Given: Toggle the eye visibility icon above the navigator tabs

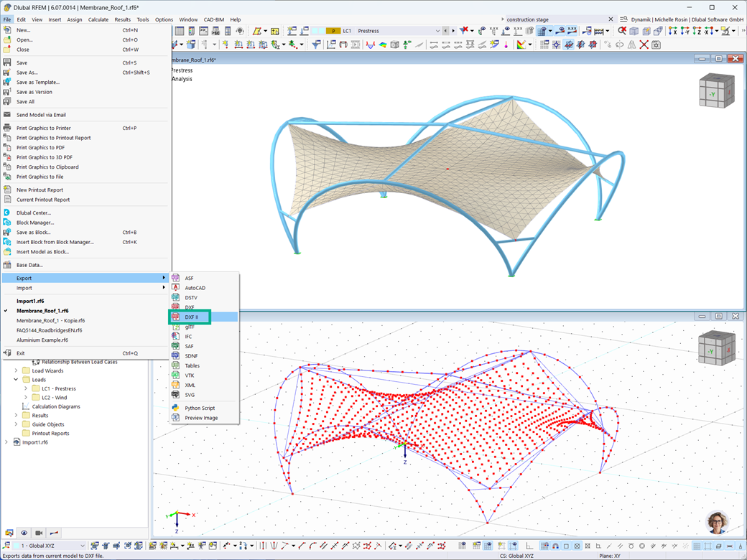Looking at the screenshot, I should (24, 533).
